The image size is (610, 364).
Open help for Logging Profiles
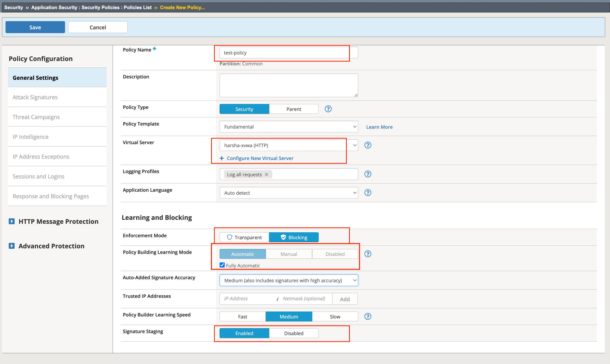(368, 174)
